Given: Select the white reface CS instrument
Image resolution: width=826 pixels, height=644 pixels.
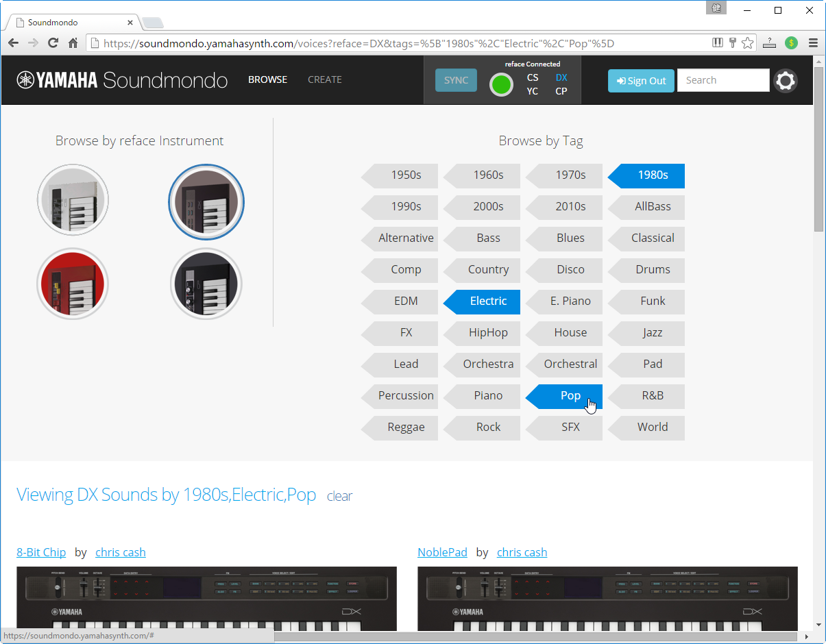Looking at the screenshot, I should point(73,201).
